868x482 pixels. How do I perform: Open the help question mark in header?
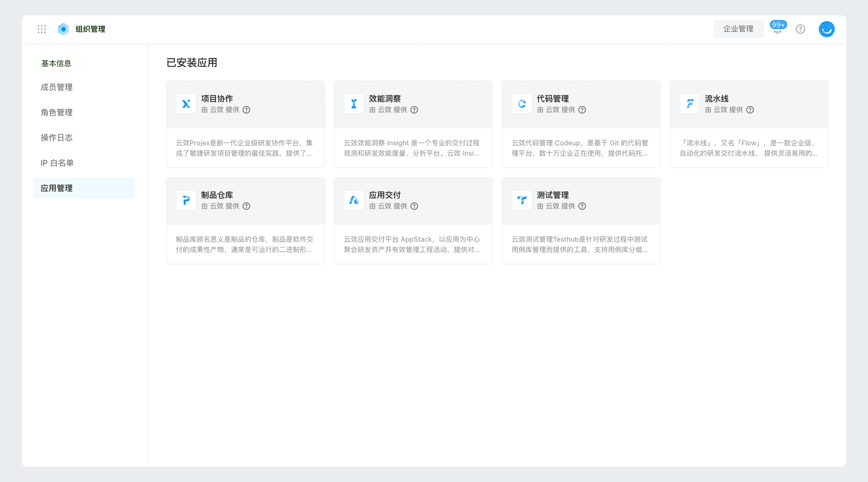800,29
